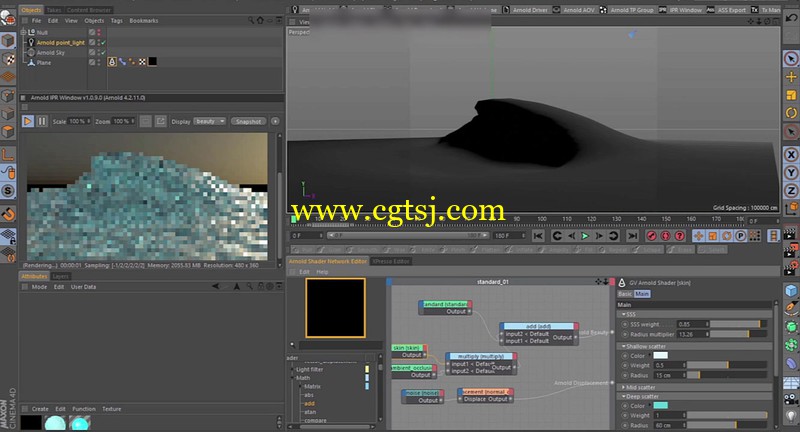This screenshot has width=800, height=432.
Task: Toggle the Arnold Sky enable checkmark
Action: (x=104, y=53)
